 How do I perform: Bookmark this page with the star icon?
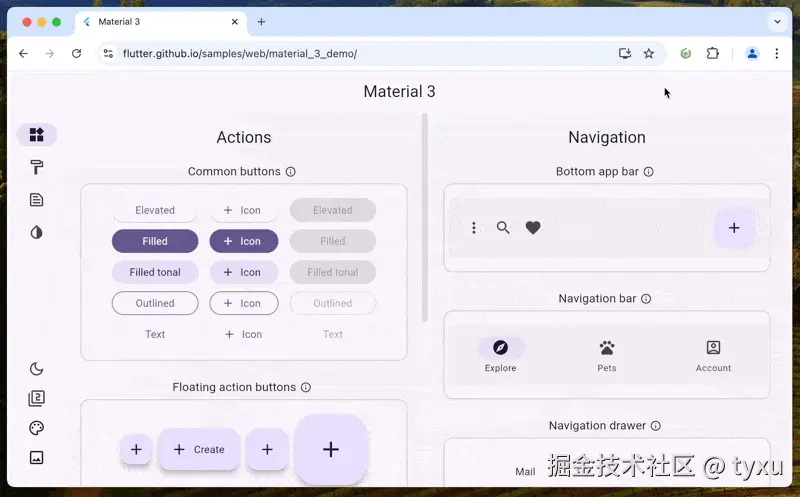point(648,54)
